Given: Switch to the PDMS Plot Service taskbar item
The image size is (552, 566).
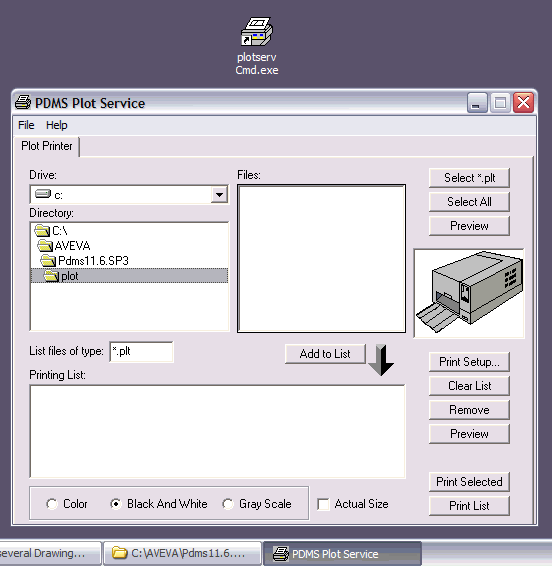Looking at the screenshot, I should 342,554.
